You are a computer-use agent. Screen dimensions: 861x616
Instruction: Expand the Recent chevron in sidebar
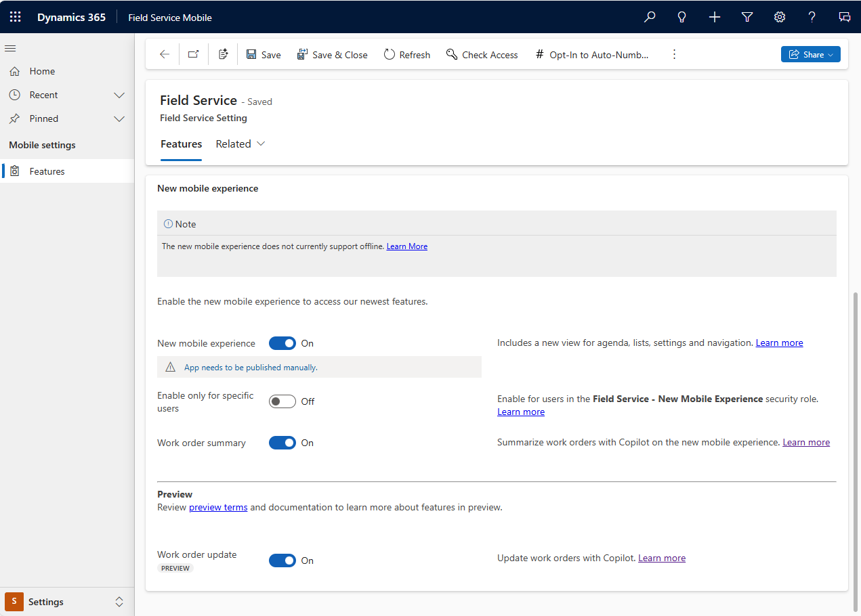119,95
